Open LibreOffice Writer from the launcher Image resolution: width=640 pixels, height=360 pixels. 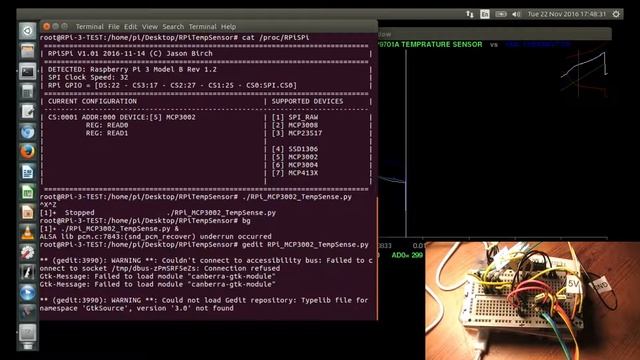(27, 172)
